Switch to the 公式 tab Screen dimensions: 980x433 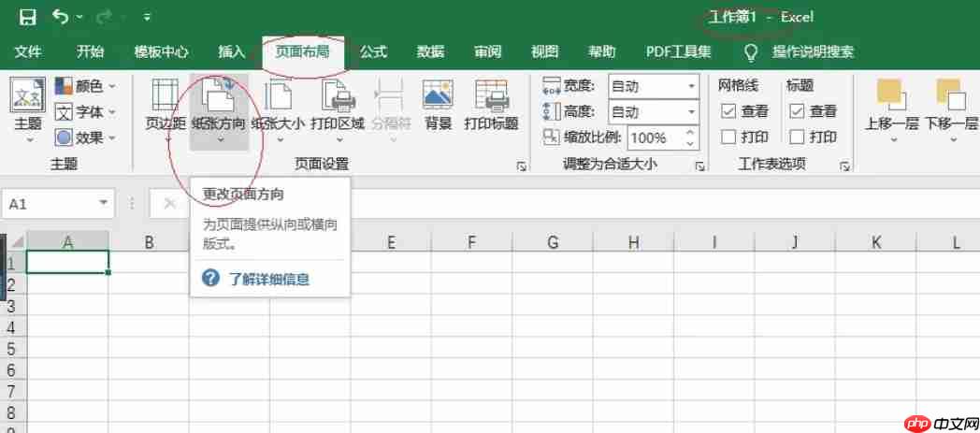coord(374,51)
